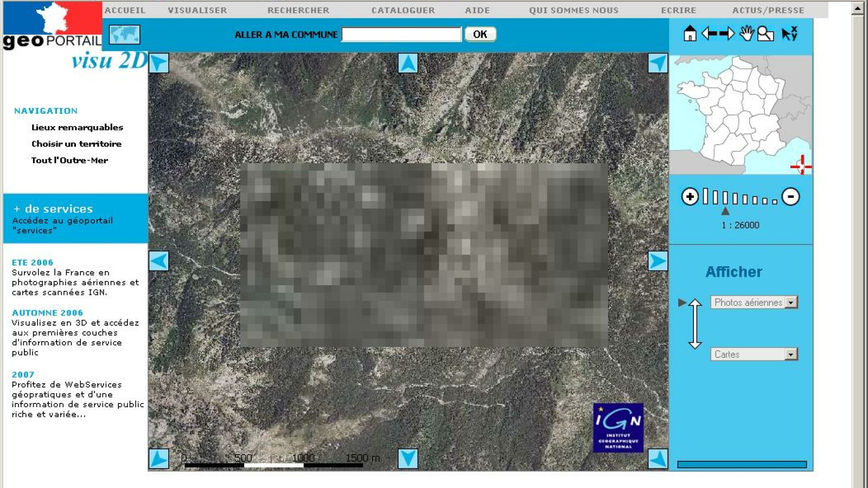The width and height of the screenshot is (868, 488).
Task: Select the magnifier zoom-area tool
Action: 765,34
